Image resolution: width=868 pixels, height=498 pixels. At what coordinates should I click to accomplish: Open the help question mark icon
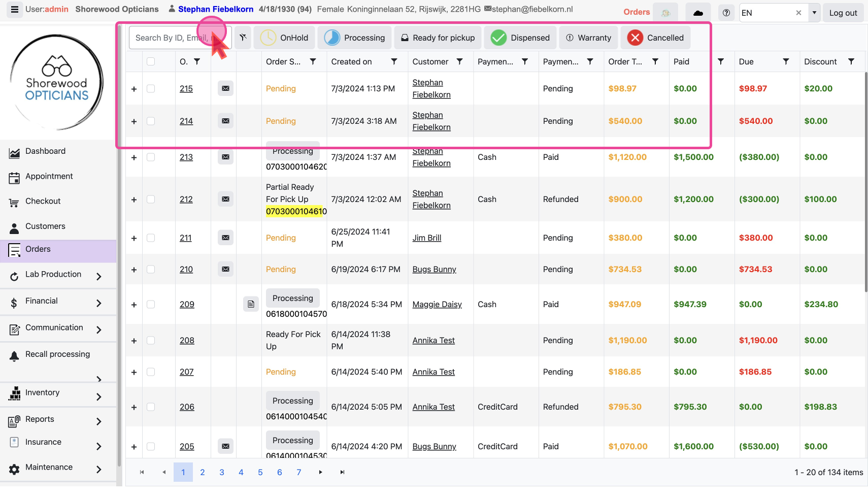point(726,13)
